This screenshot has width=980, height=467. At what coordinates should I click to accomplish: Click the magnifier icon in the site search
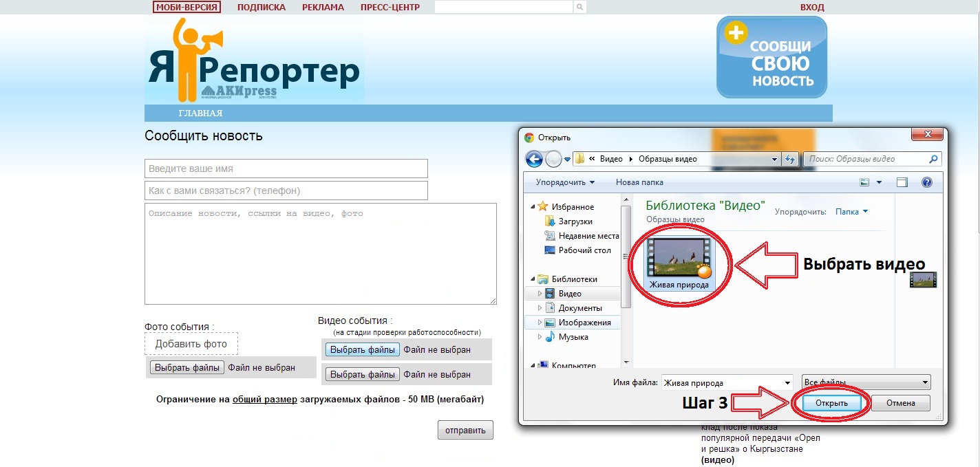tap(580, 7)
